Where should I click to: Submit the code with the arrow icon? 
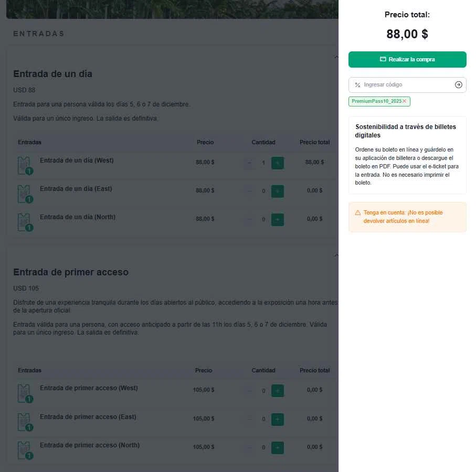click(458, 84)
